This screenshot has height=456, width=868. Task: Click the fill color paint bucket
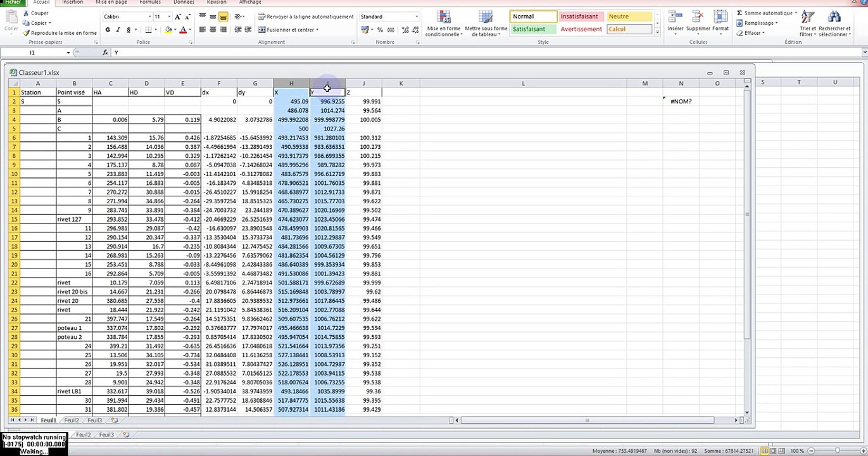pyautogui.click(x=168, y=30)
